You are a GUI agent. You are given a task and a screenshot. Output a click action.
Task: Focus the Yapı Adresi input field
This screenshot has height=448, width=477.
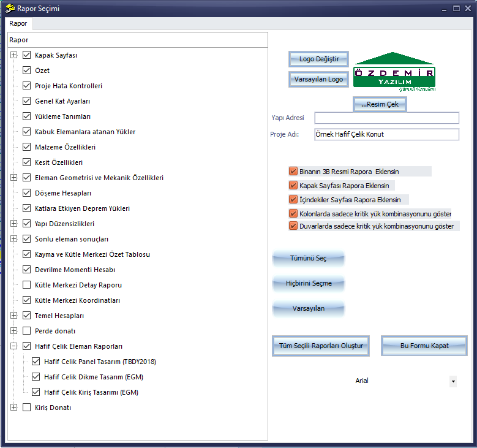(x=386, y=118)
